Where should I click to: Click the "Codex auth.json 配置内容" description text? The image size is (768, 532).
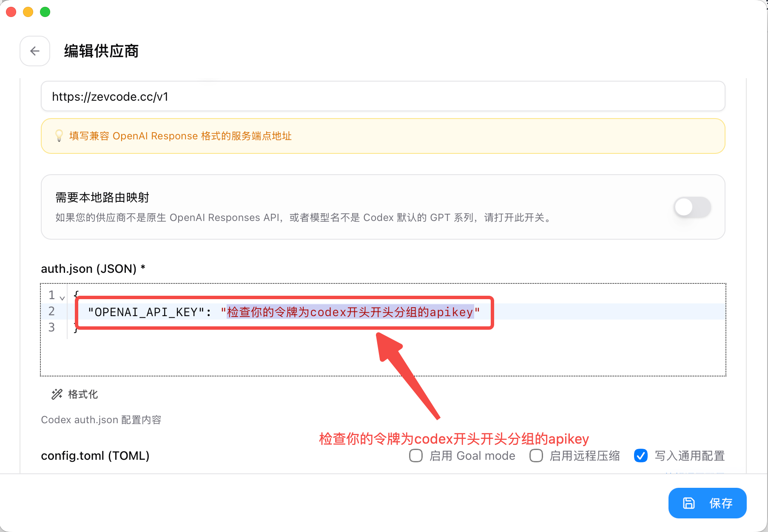click(101, 420)
